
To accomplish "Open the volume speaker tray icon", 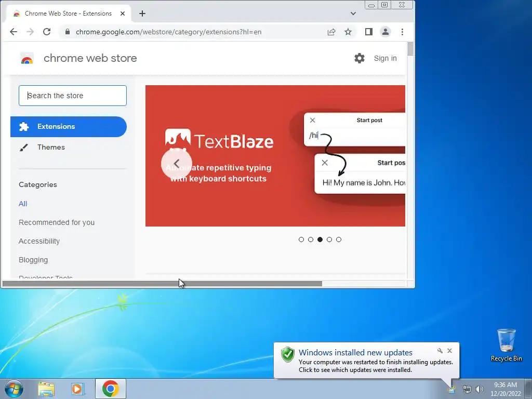I will click(479, 389).
